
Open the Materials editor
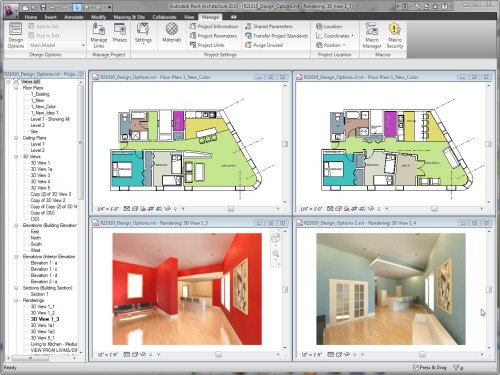point(171,33)
